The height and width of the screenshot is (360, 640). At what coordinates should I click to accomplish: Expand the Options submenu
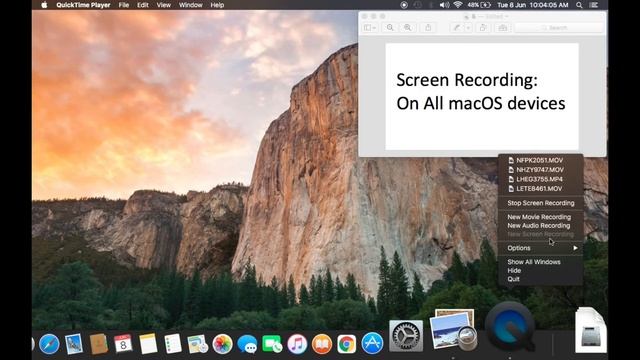tap(540, 248)
